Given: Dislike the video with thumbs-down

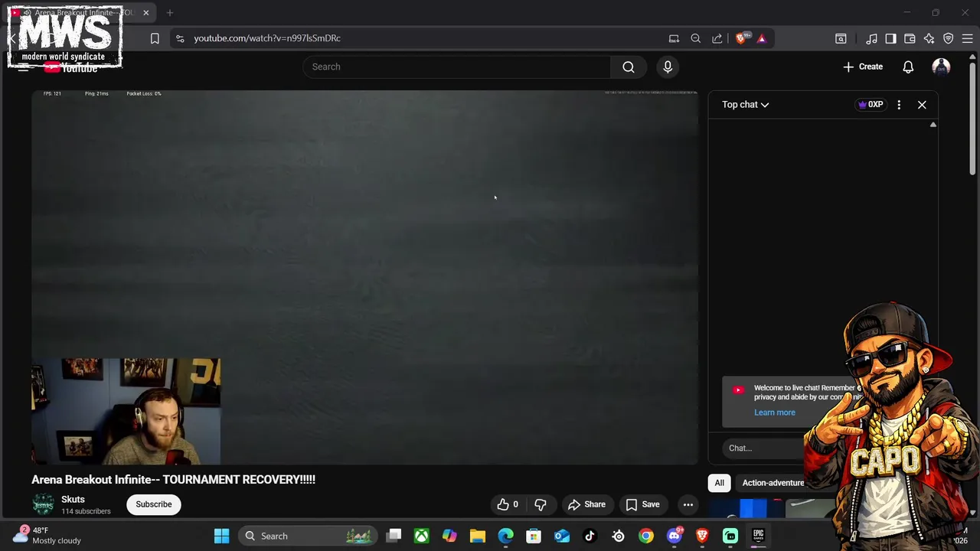Looking at the screenshot, I should coord(541,504).
